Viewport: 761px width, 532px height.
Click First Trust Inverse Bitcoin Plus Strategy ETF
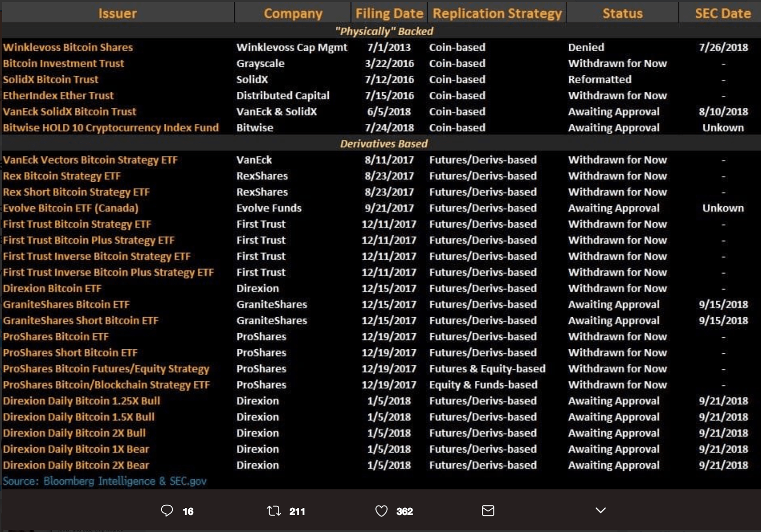[x=108, y=272]
